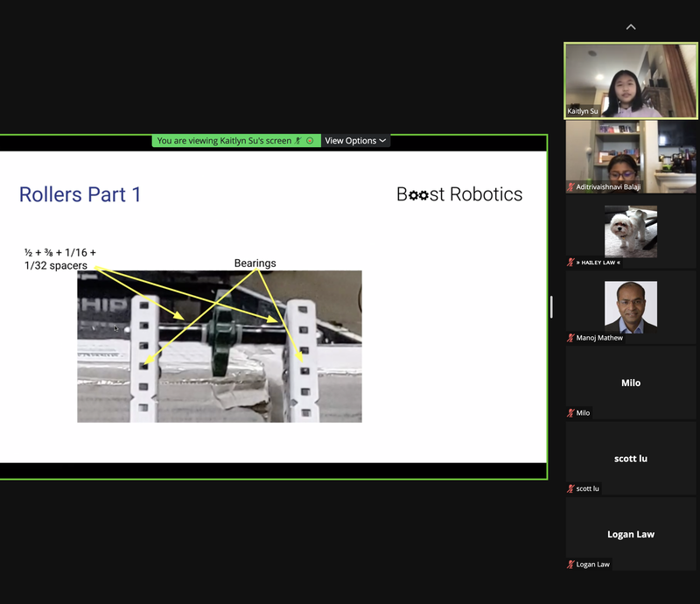Click the mic icon beside HAILEY LAW's name

coord(569,262)
